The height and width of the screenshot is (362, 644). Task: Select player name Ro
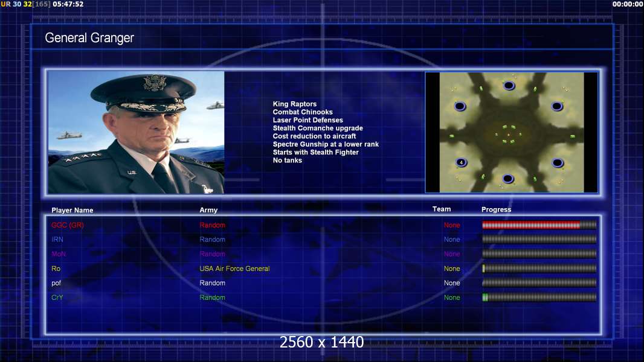(x=56, y=268)
